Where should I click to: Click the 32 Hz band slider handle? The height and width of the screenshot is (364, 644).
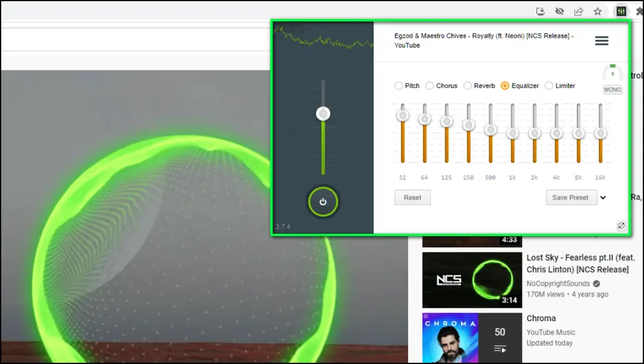click(402, 115)
